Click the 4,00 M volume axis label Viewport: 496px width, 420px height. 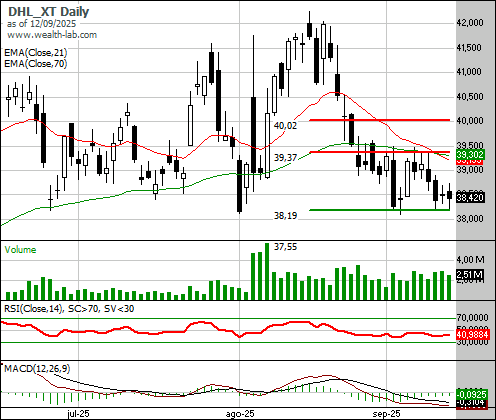tap(470, 259)
